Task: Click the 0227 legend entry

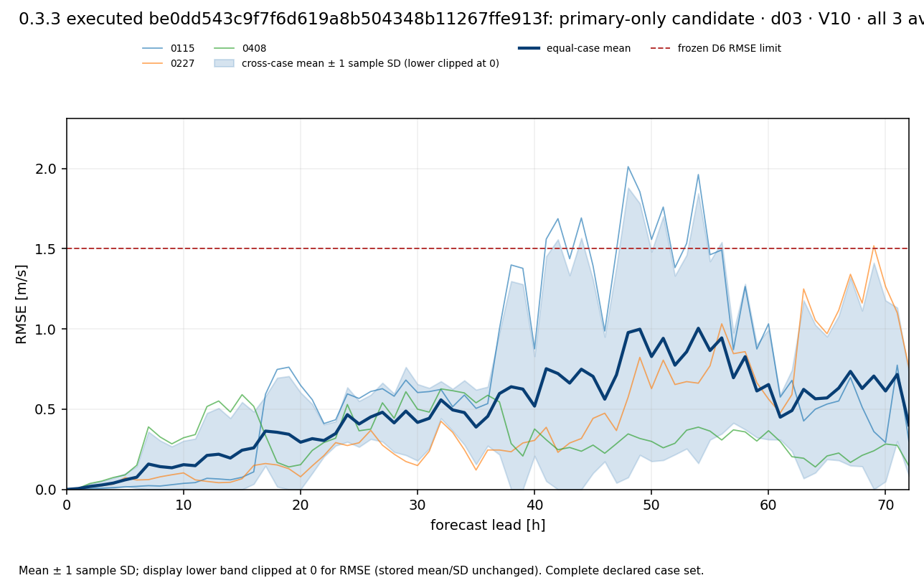Action: pyautogui.click(x=169, y=64)
